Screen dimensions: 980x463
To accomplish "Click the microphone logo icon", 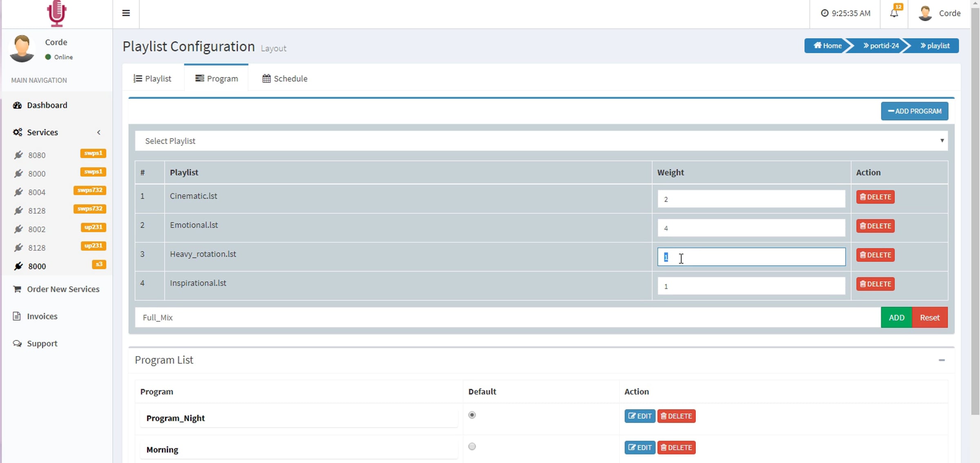I will click(x=56, y=13).
